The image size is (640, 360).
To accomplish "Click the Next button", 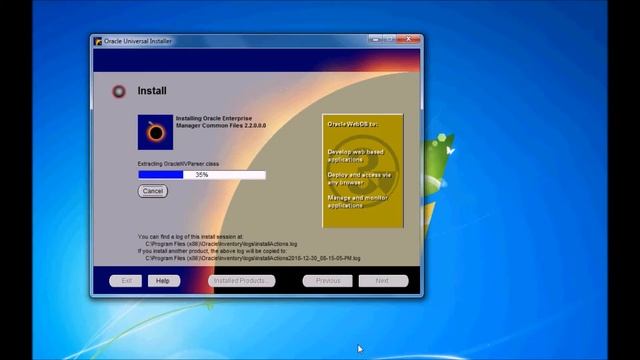I will click(383, 281).
